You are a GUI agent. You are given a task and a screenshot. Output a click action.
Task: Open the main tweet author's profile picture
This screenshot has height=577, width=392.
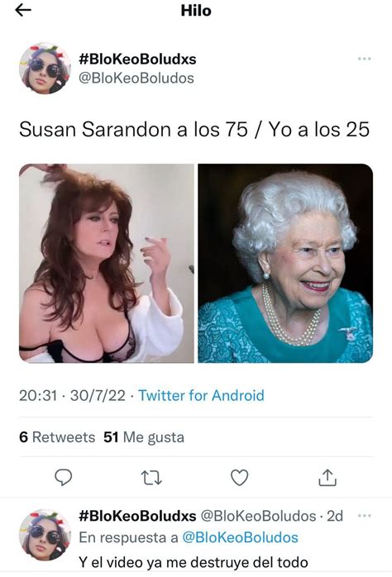45,68
